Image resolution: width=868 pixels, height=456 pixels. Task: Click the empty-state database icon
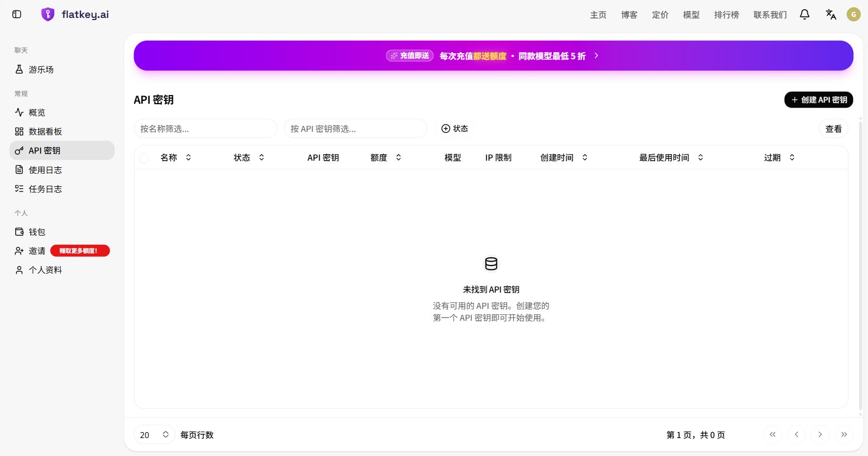coord(491,264)
